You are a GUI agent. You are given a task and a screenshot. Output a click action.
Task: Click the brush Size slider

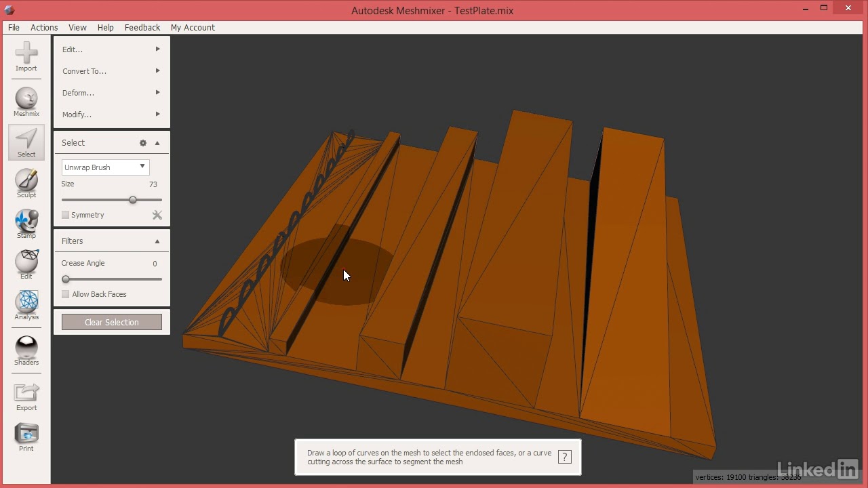click(x=112, y=200)
